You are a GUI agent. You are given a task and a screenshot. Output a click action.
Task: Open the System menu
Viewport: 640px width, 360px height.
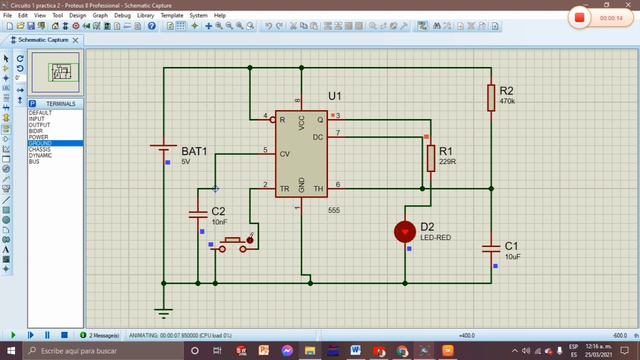(198, 16)
